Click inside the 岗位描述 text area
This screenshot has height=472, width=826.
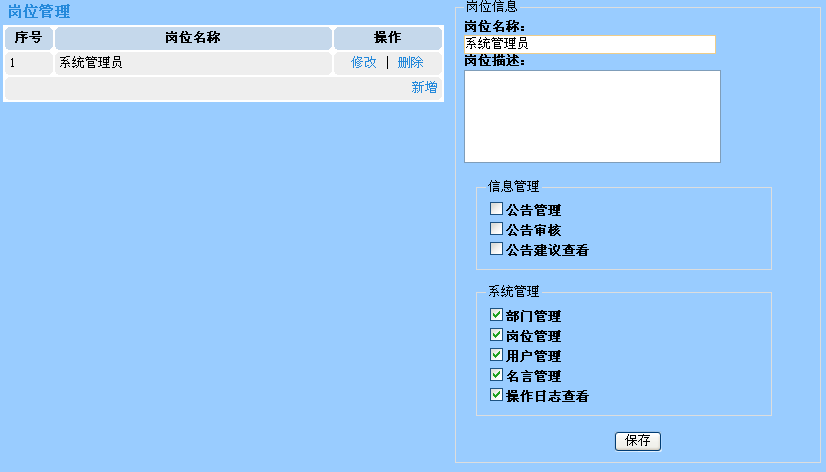pyautogui.click(x=592, y=116)
